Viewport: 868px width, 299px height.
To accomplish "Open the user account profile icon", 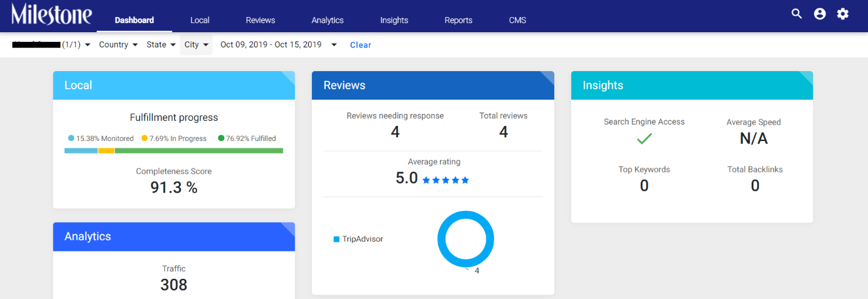I will click(820, 14).
